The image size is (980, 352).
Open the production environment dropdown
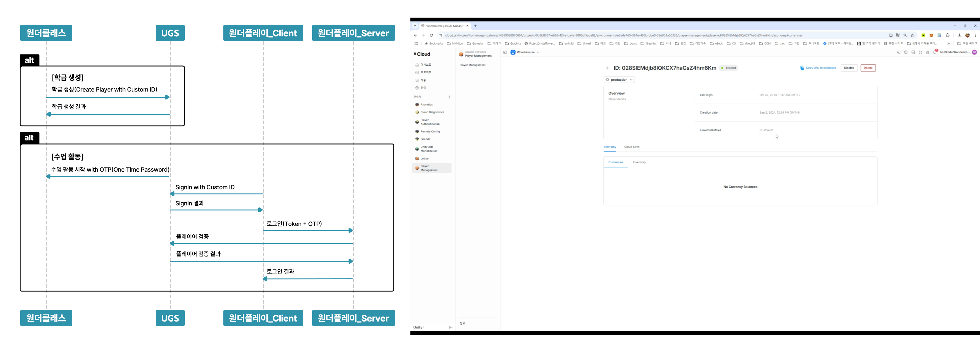tap(619, 80)
